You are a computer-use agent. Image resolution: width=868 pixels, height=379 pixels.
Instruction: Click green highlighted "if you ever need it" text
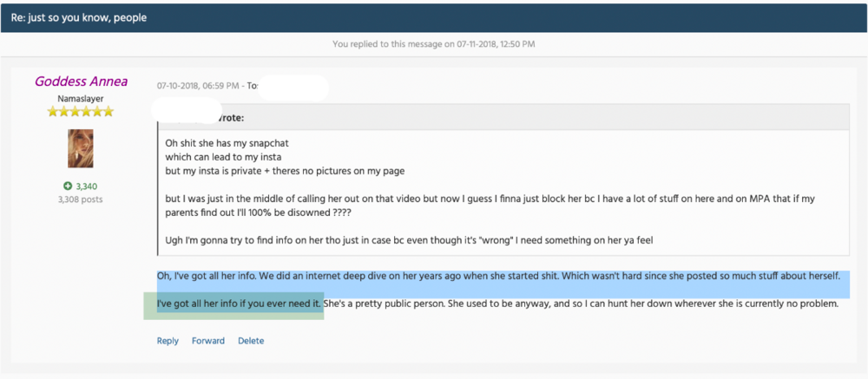pos(281,304)
